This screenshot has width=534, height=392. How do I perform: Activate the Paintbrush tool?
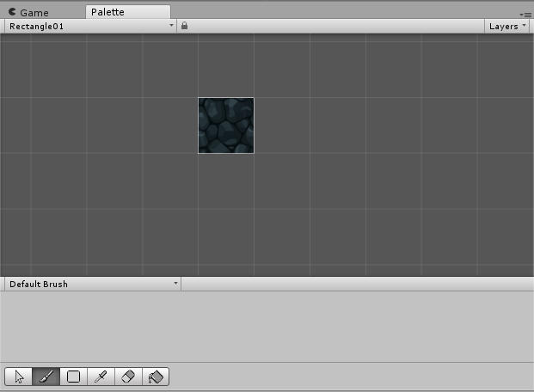pyautogui.click(x=46, y=377)
